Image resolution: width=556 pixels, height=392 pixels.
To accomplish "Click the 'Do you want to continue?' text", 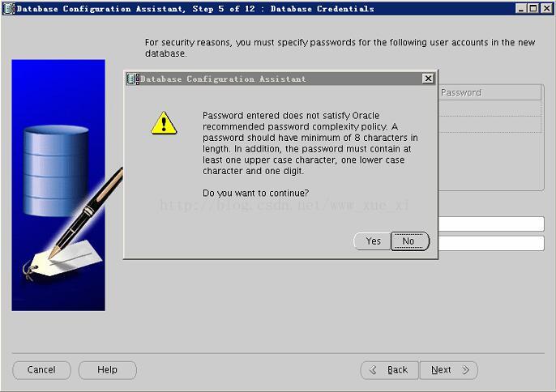I will 255,193.
